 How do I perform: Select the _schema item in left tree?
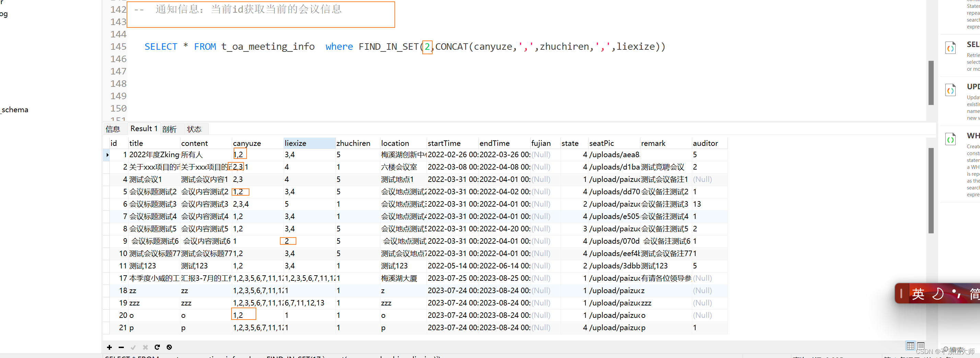pyautogui.click(x=14, y=110)
